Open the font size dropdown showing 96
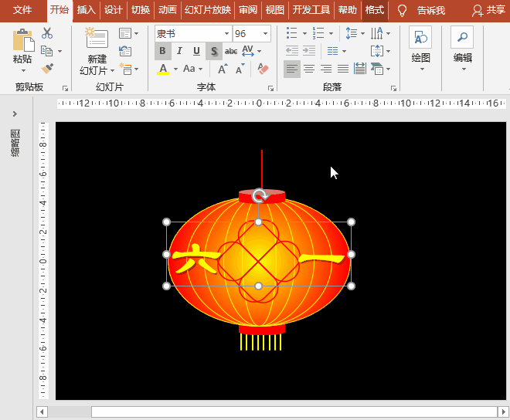Image resolution: width=510 pixels, height=420 pixels. point(265,33)
